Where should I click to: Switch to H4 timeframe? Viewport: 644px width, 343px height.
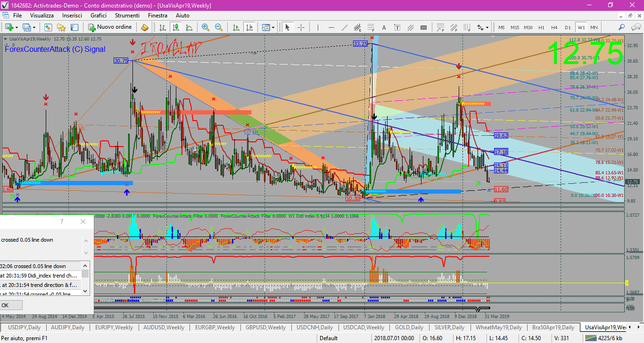click(x=554, y=27)
